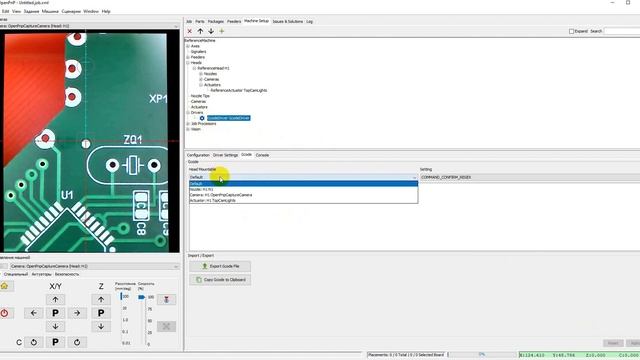Collapse the Actuators node under ReferenceHead
Viewport: 640px width, 360px height.
pyautogui.click(x=201, y=85)
